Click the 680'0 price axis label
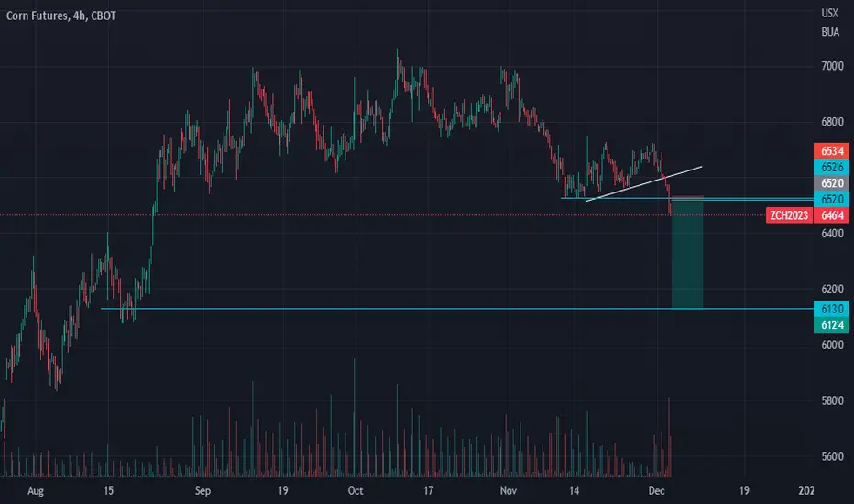 [x=832, y=122]
